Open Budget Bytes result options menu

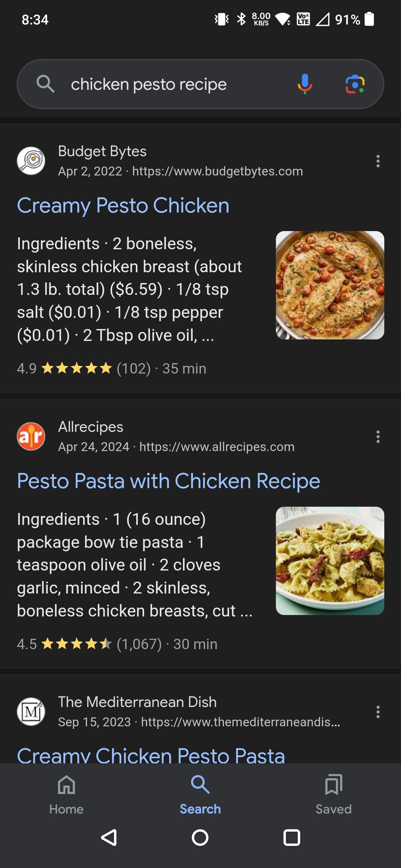[x=378, y=161]
